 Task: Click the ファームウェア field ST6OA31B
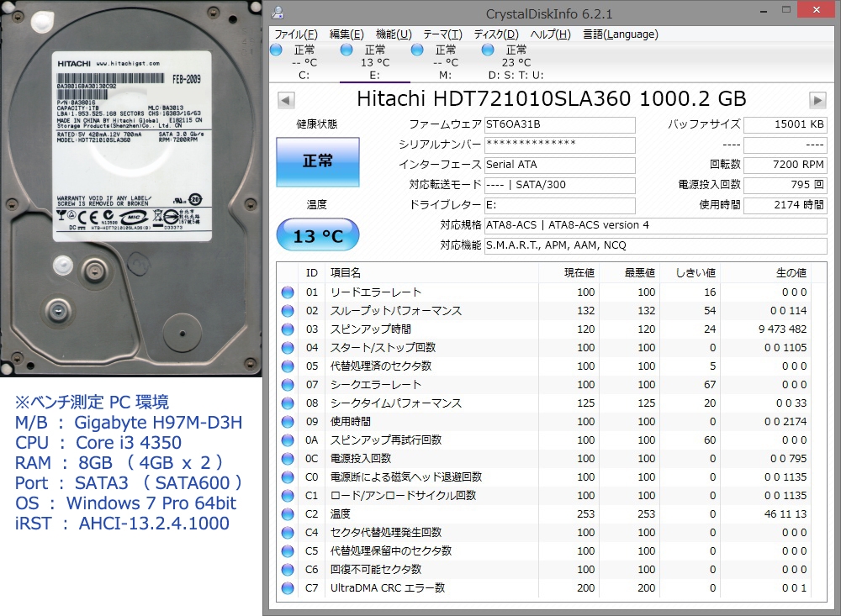coord(559,124)
